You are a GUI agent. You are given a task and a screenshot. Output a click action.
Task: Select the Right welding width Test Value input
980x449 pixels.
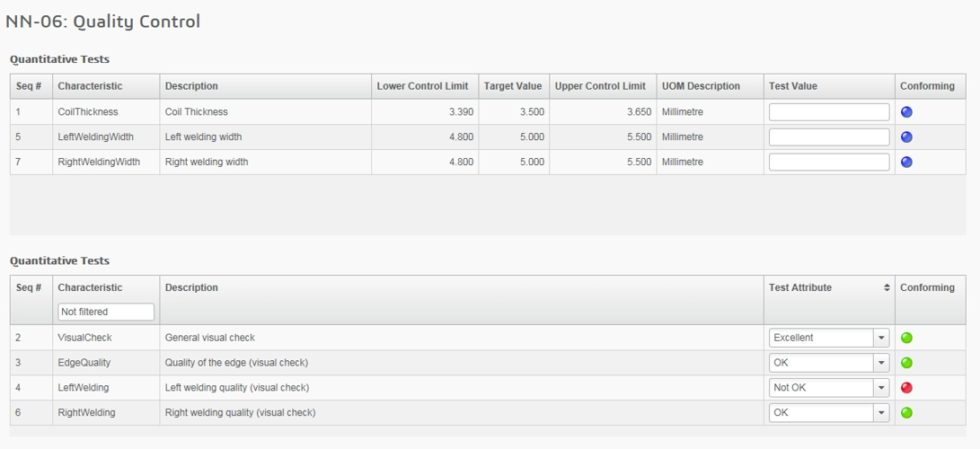828,163
